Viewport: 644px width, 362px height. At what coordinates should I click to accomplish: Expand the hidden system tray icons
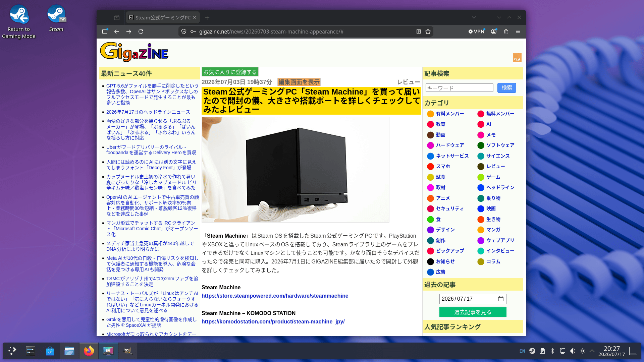[x=592, y=351]
